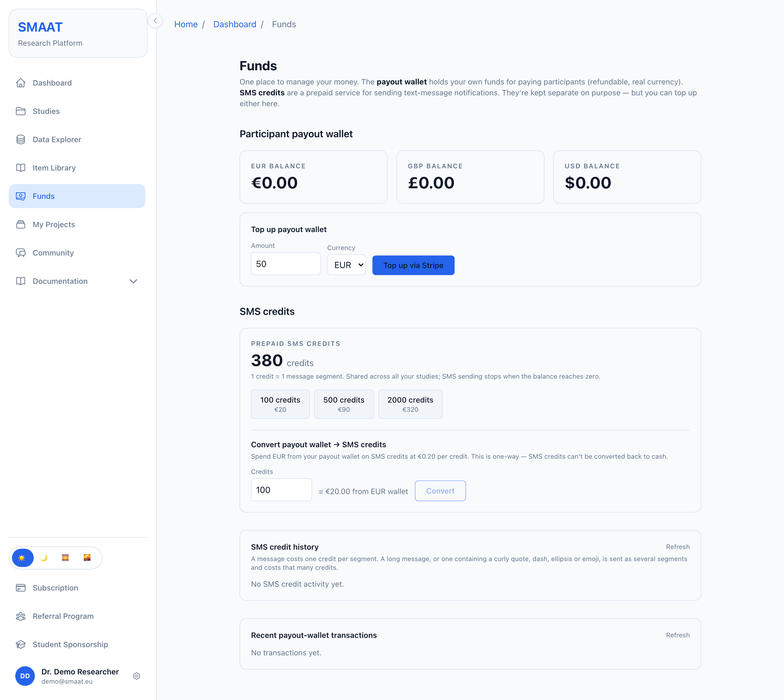Click the Community chat bubbles icon

(x=21, y=253)
